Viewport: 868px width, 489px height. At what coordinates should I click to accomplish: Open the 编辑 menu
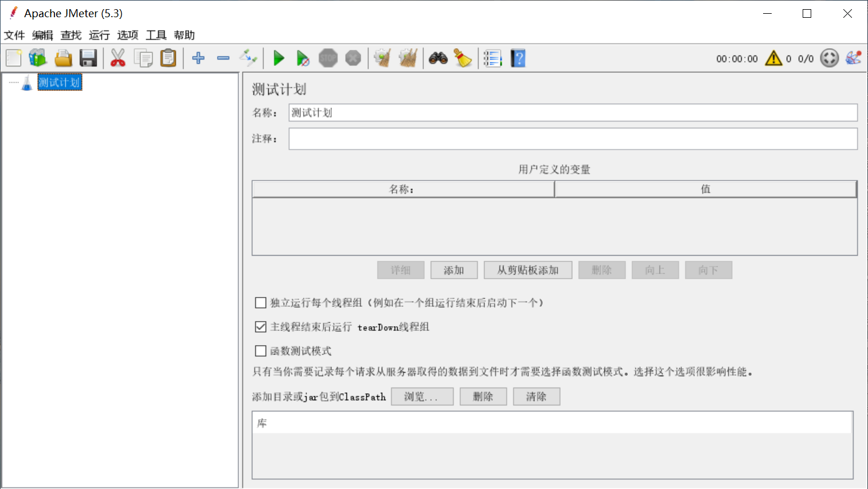42,35
